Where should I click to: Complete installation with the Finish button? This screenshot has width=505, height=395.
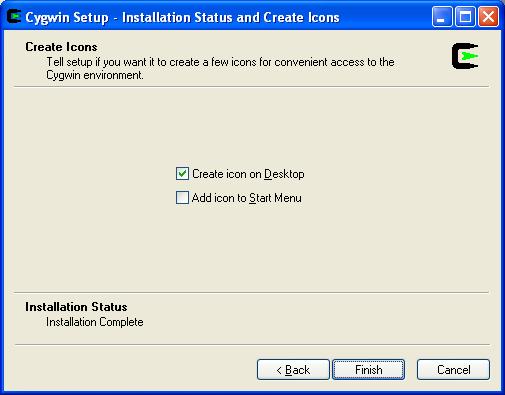coord(368,369)
